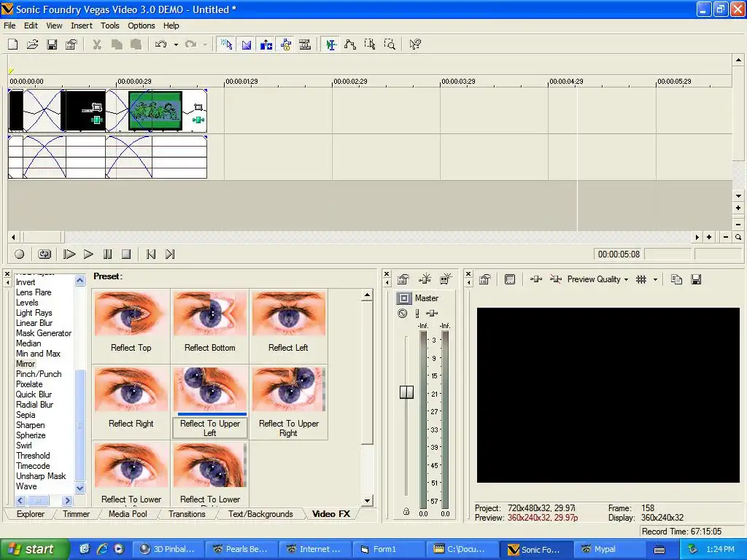747x560 pixels.
Task: Go to the end of the project
Action: click(x=170, y=254)
